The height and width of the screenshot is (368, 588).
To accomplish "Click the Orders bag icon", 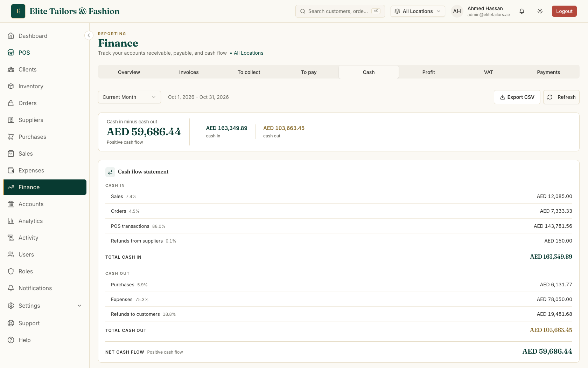I will pyautogui.click(x=11, y=103).
